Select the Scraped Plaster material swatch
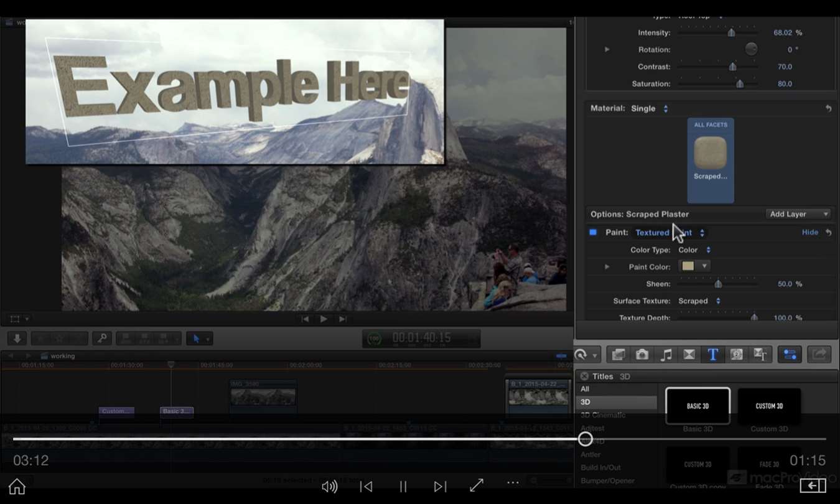 pos(710,153)
